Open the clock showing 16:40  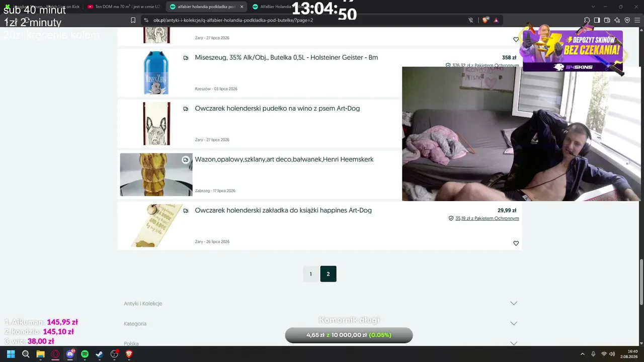coord(630,354)
